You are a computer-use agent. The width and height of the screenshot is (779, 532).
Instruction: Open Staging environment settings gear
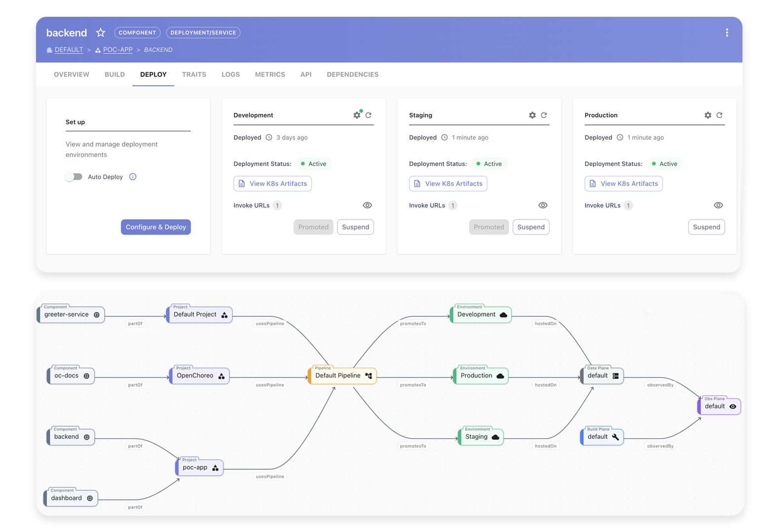pos(532,115)
